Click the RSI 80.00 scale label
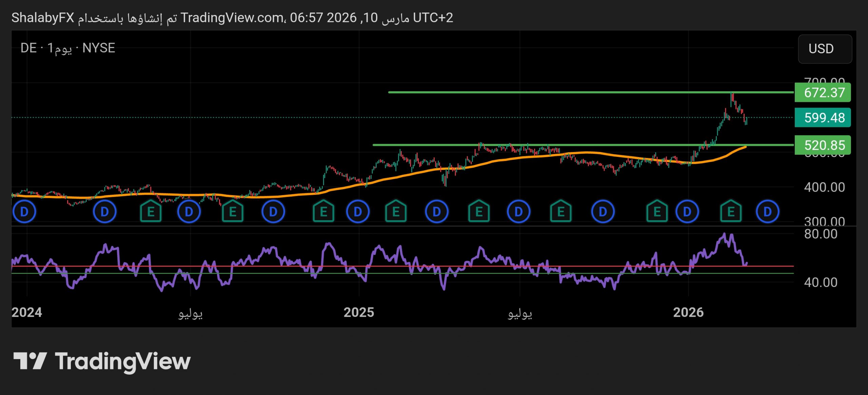The height and width of the screenshot is (395, 868). coord(821,234)
